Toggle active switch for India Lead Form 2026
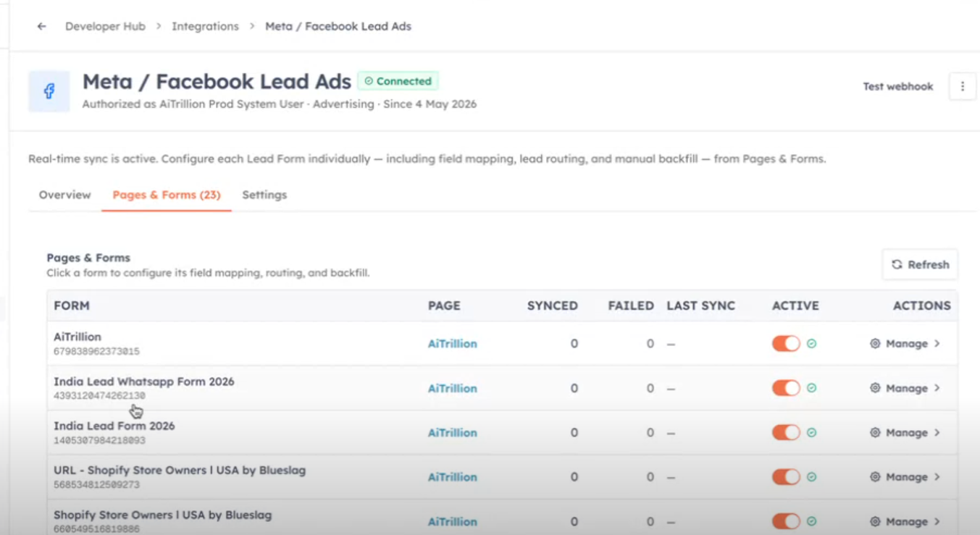 (786, 433)
